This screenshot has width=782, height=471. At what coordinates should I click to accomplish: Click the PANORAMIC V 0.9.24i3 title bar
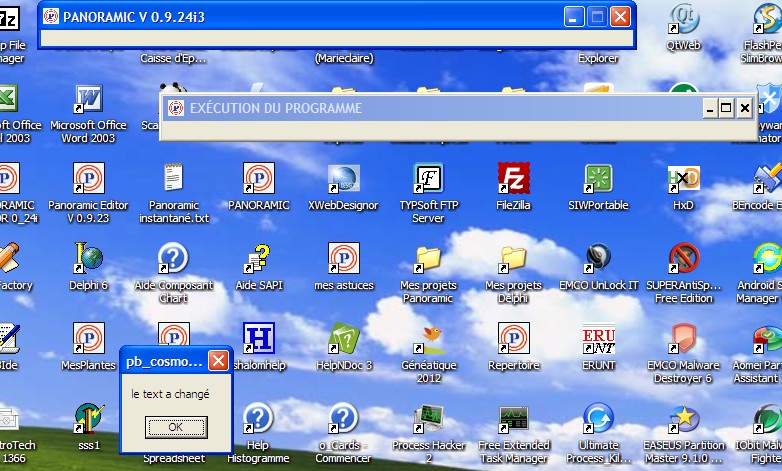click(x=337, y=17)
